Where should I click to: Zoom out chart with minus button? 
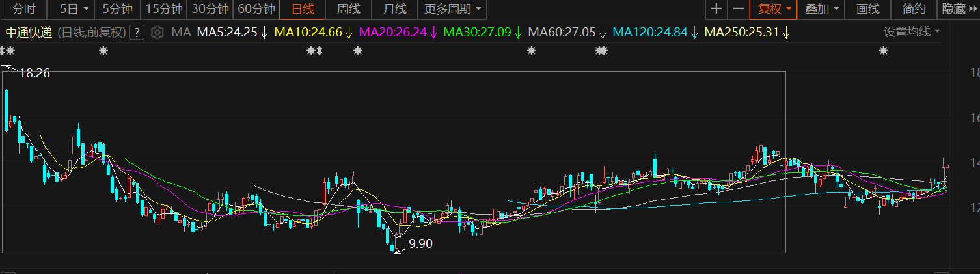click(x=738, y=9)
